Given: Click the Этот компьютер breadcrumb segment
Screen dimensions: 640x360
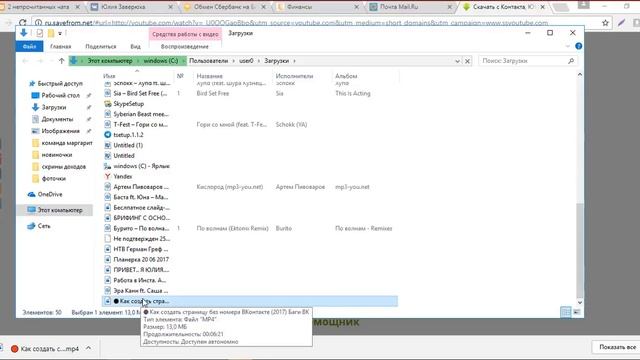Looking at the screenshot, I should click(x=109, y=61).
